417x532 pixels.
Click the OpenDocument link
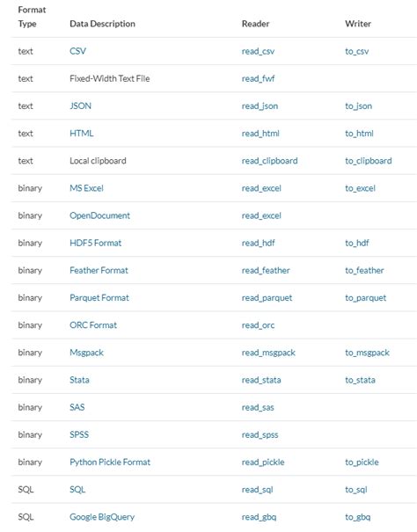coord(99,215)
